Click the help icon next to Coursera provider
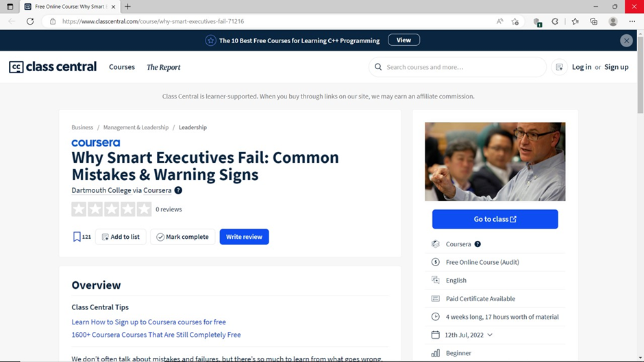This screenshot has width=644, height=362. (x=478, y=244)
